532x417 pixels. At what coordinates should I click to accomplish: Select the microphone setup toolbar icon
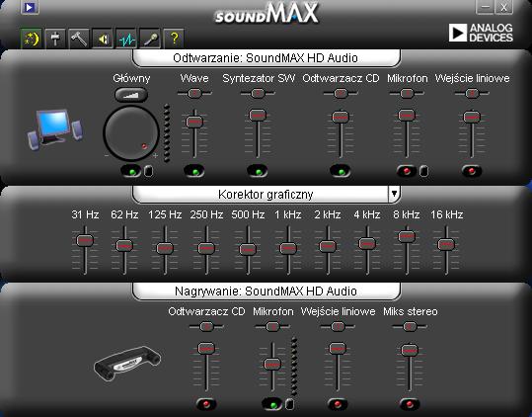pyautogui.click(x=150, y=39)
